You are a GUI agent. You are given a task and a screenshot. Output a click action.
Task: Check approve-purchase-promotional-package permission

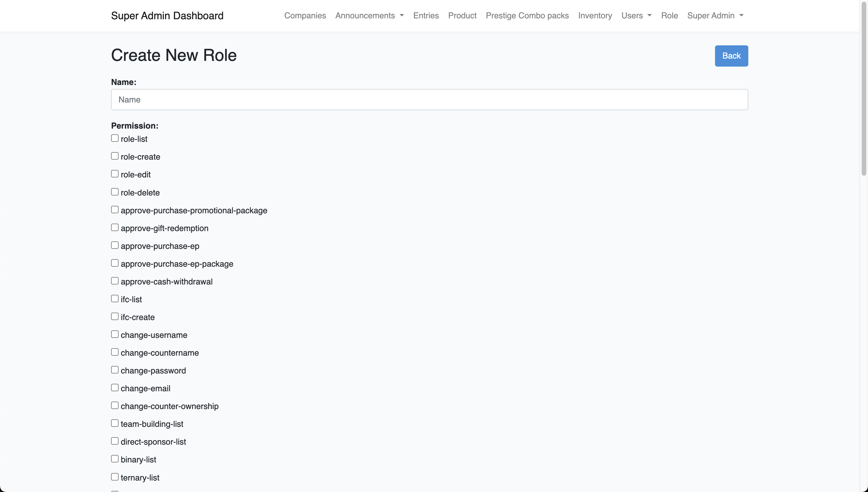[x=115, y=210]
